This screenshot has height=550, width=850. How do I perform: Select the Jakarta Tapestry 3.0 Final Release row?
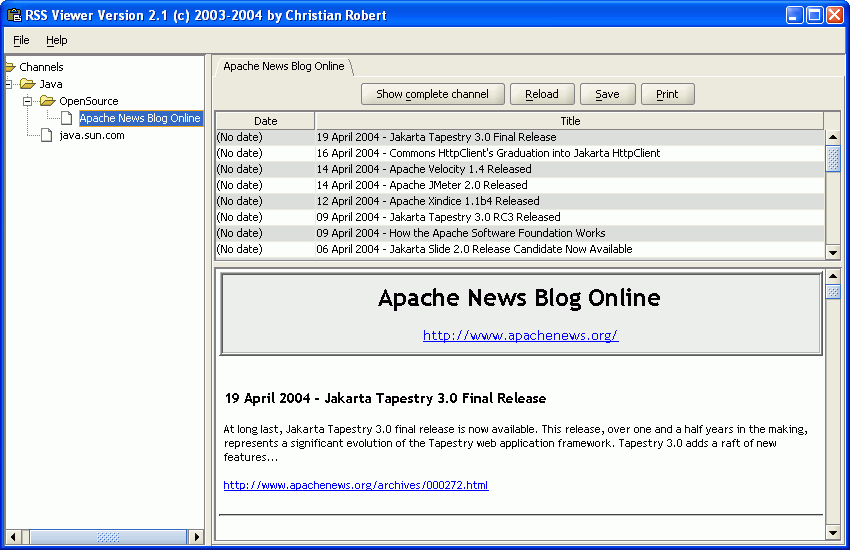point(520,137)
